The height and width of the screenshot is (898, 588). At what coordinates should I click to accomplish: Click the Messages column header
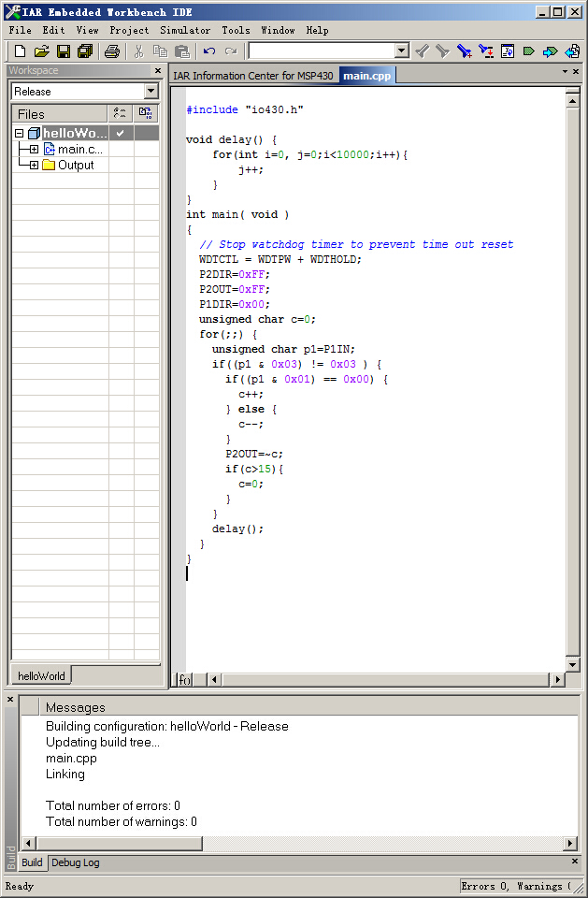308,707
